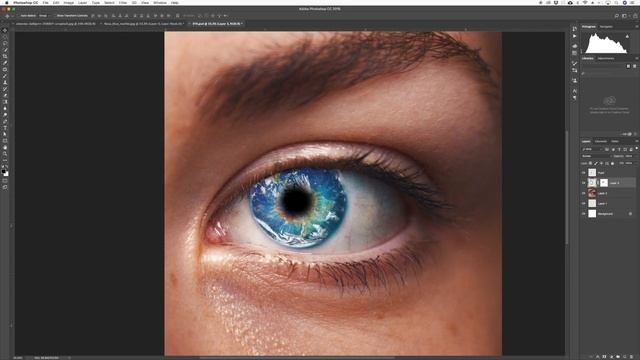Select the Lasso tool
This screenshot has width=640, height=360.
pos(5,43)
